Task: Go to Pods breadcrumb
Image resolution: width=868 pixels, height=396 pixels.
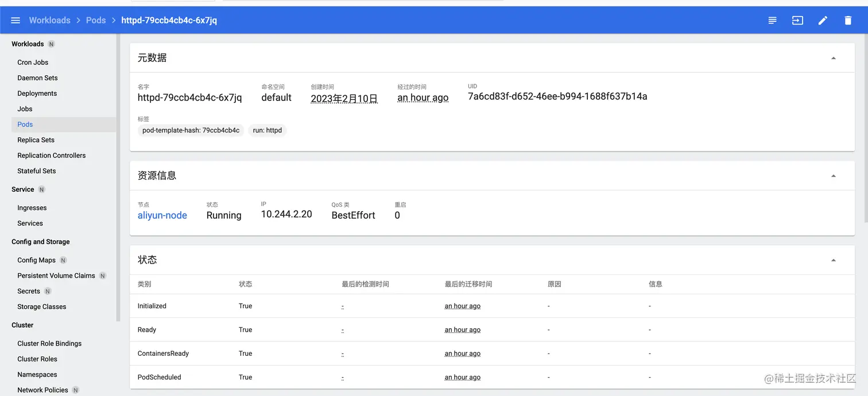Action: coord(96,20)
